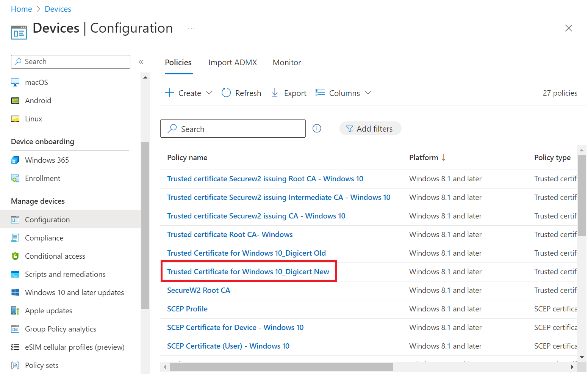Click the policy Search input field
Image resolution: width=588 pixels, height=374 pixels.
(233, 129)
